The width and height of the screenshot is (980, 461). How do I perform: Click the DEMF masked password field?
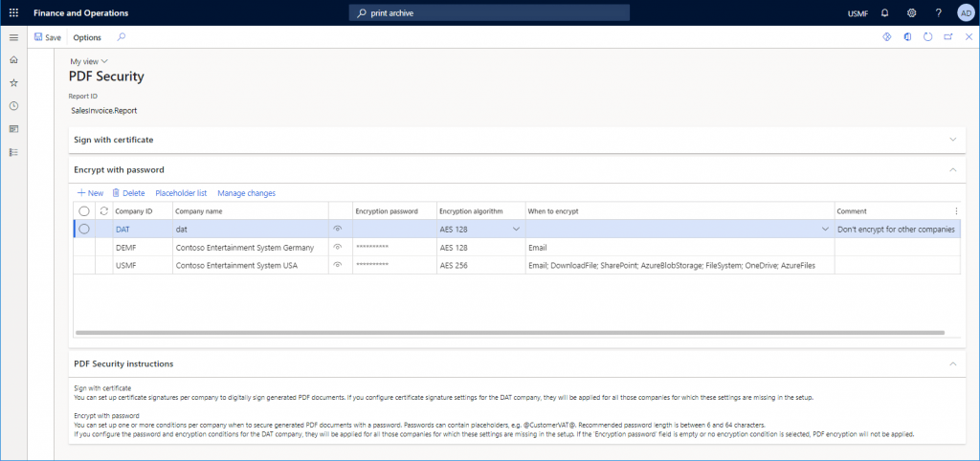coord(394,248)
